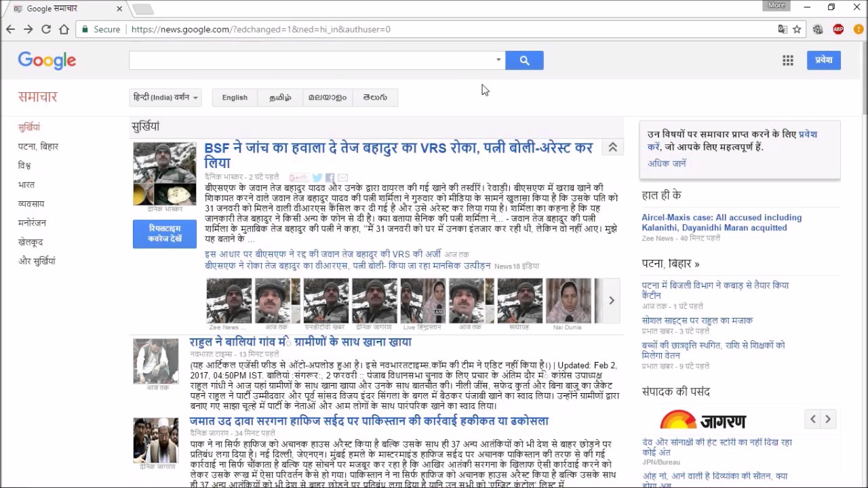Screen dimensions: 868x488
Task: Close the Google समाचार tab
Action: click(119, 9)
